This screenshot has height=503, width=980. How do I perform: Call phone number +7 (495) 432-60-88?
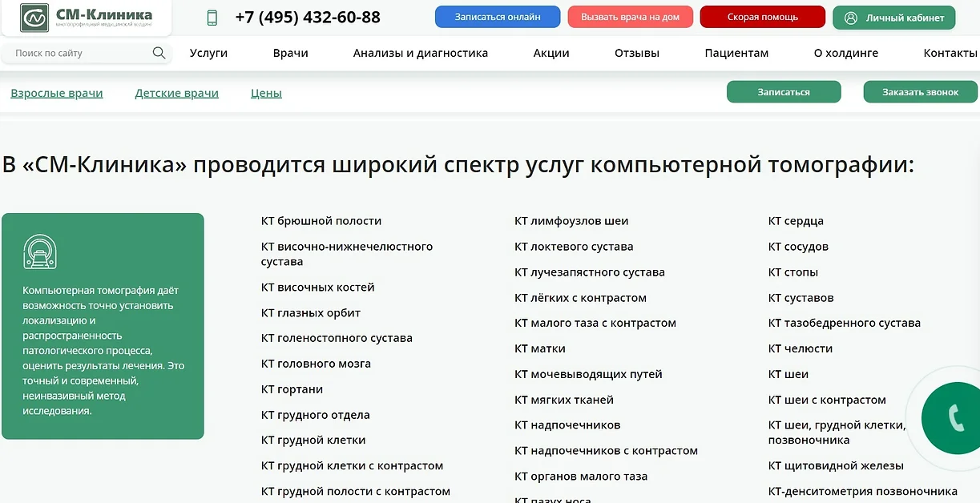pyautogui.click(x=308, y=18)
